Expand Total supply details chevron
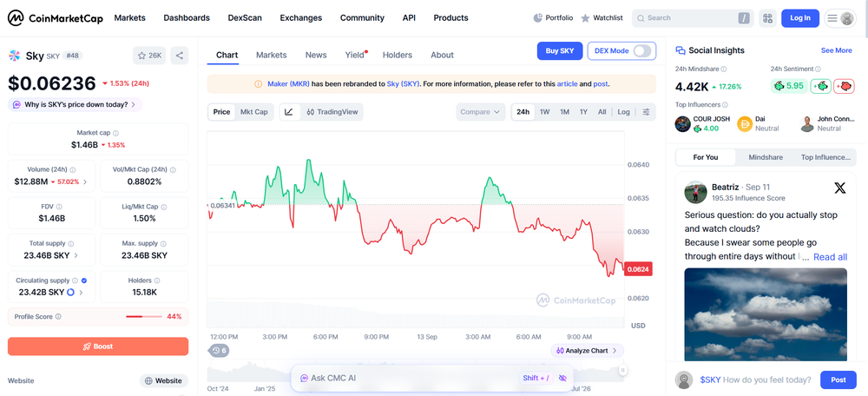868x396 pixels. 76,255
